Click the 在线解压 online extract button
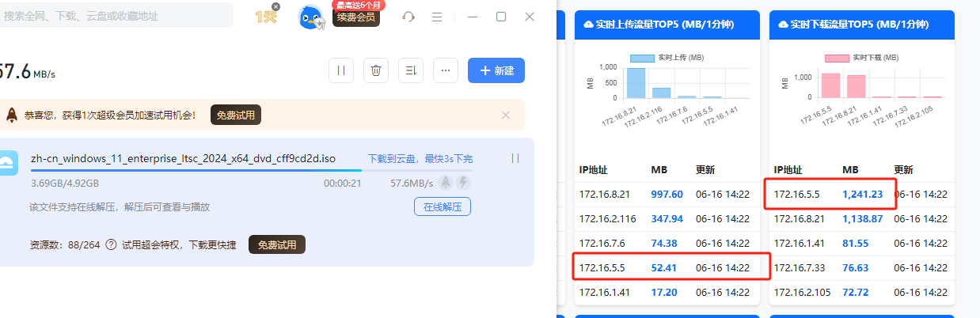The width and height of the screenshot is (980, 318). click(443, 206)
